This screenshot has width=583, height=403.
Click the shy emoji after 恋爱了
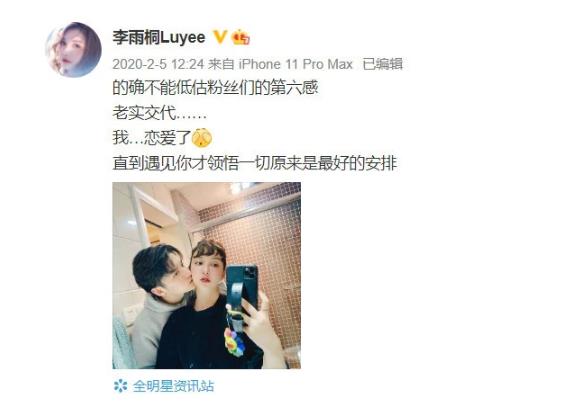point(202,138)
